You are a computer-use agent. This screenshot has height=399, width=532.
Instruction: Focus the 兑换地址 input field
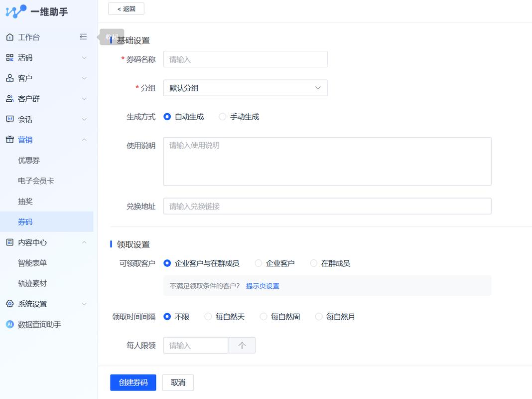click(327, 206)
